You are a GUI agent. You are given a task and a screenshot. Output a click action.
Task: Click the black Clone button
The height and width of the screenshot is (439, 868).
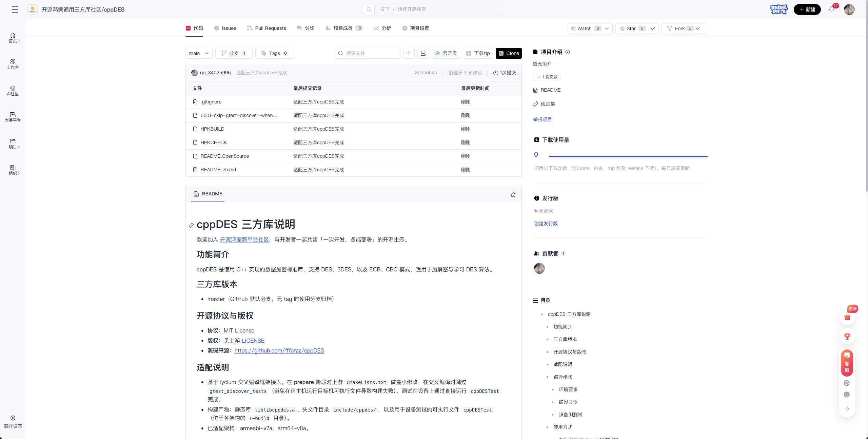(509, 53)
